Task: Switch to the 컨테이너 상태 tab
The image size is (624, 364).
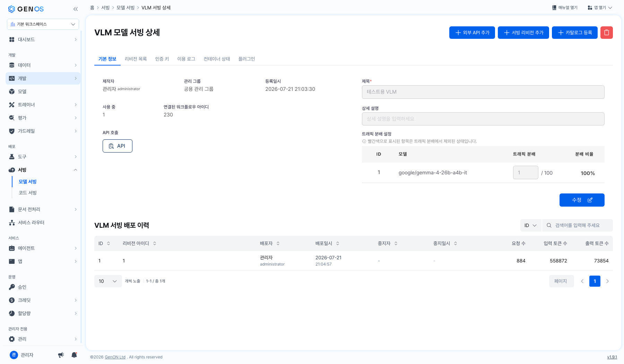Action: [217, 59]
